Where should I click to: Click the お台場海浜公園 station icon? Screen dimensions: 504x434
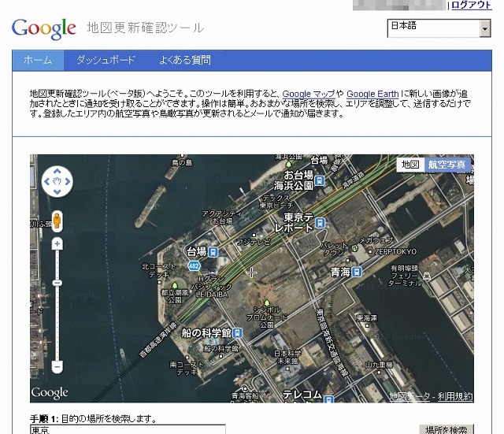pos(320,180)
